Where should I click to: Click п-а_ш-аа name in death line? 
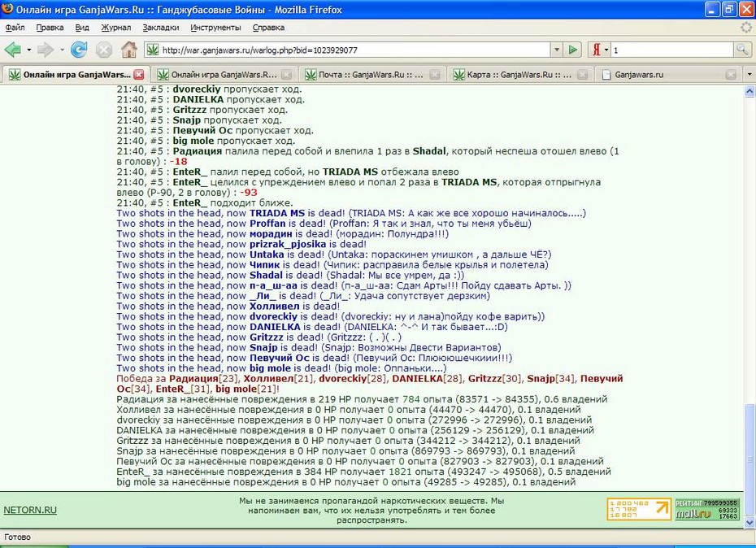[273, 285]
